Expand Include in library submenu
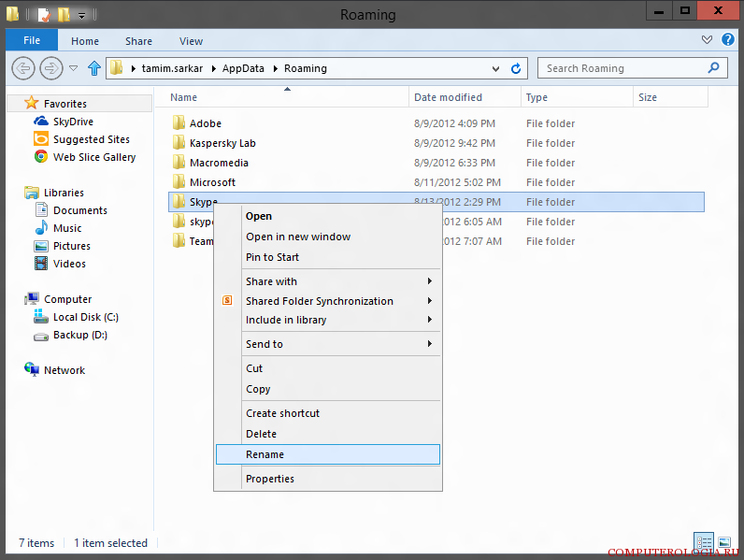Viewport: 744px width, 560px height. pyautogui.click(x=328, y=320)
